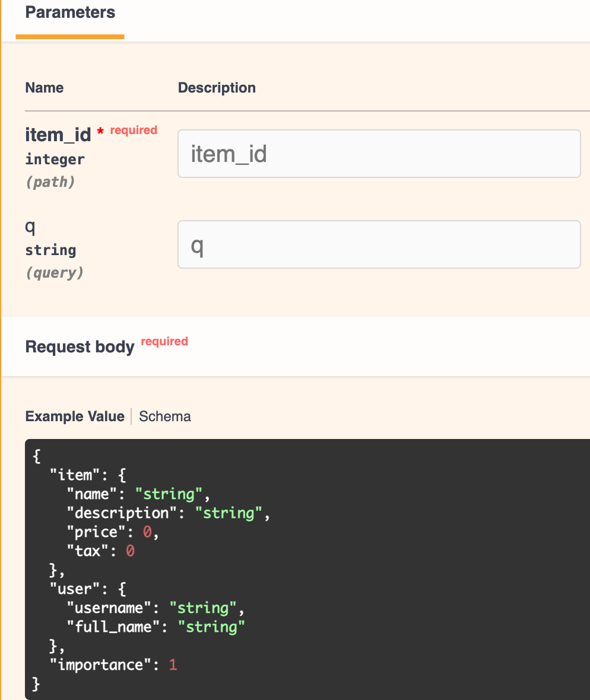Click the (query) label under q

click(x=54, y=272)
